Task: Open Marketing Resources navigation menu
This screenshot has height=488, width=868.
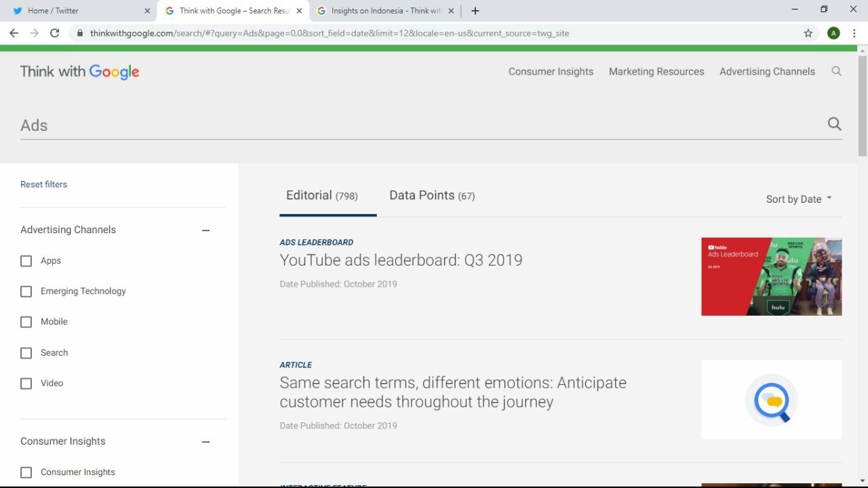Action: click(x=656, y=71)
